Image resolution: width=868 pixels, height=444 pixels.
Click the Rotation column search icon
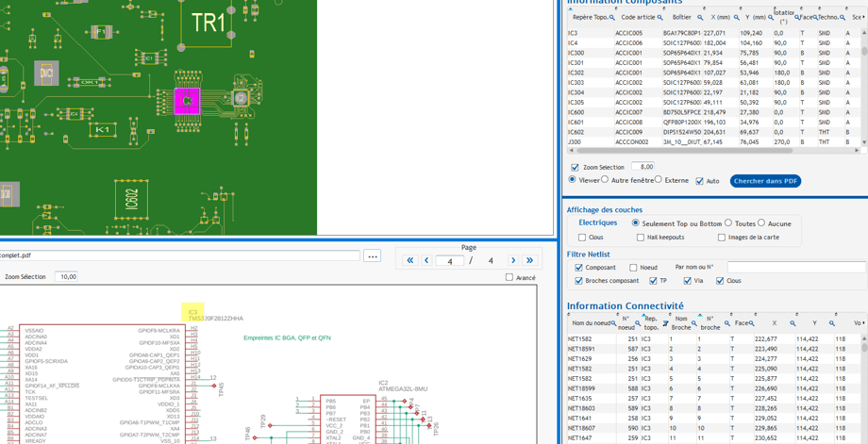(797, 18)
